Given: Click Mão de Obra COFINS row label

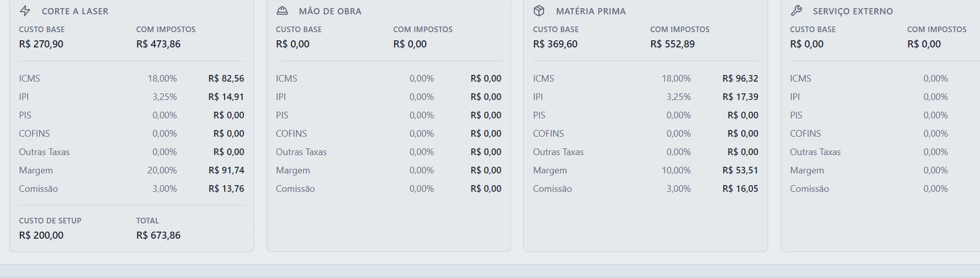Looking at the screenshot, I should pyautogui.click(x=291, y=134).
